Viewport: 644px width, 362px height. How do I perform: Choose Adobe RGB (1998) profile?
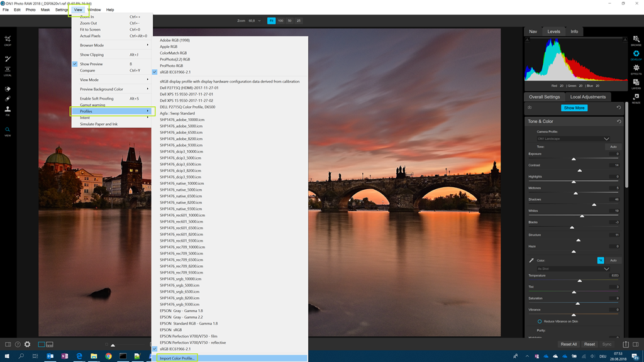175,40
